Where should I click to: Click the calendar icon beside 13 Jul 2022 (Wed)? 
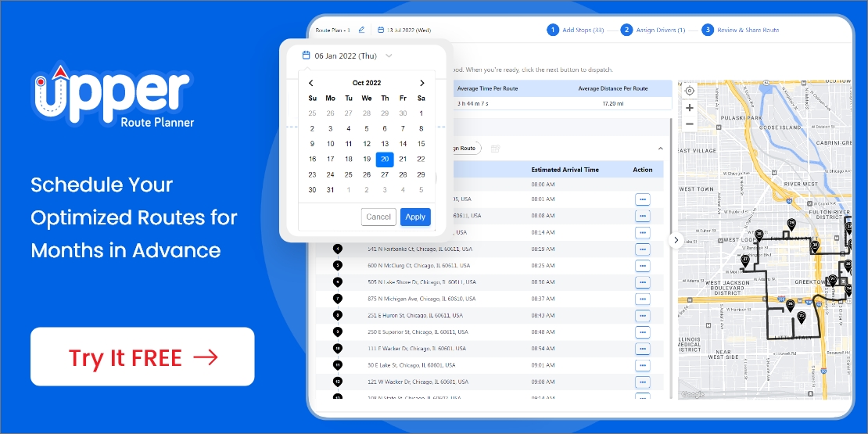coord(381,30)
